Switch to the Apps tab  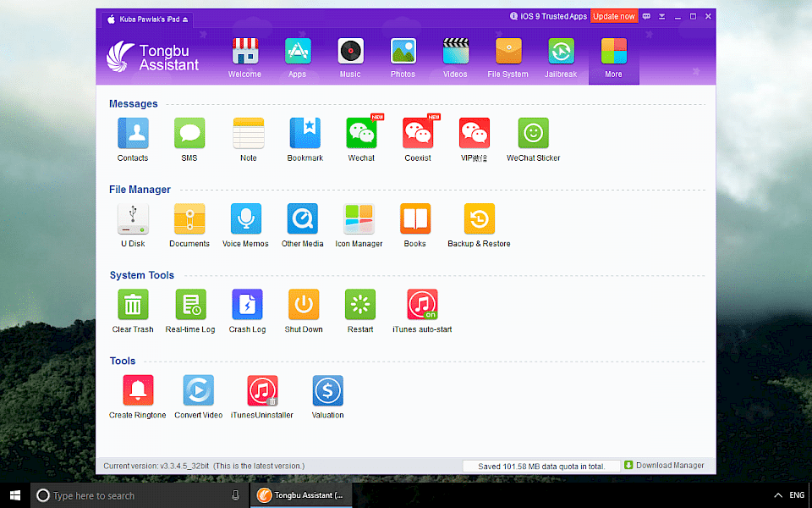tap(297, 58)
